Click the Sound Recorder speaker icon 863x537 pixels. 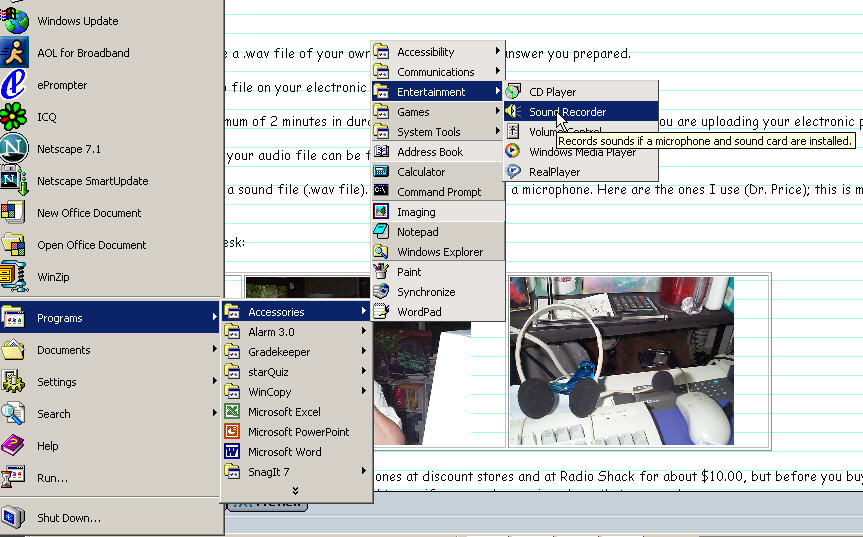[513, 112]
